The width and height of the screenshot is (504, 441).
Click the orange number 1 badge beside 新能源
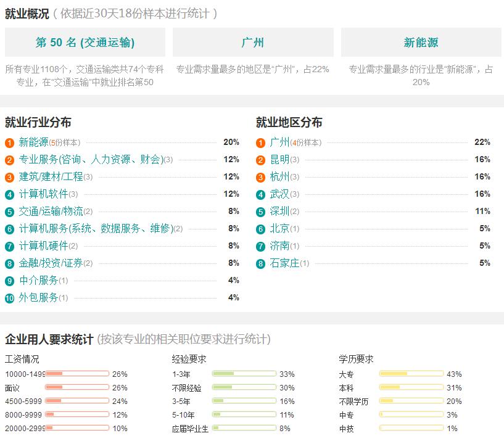coord(10,142)
